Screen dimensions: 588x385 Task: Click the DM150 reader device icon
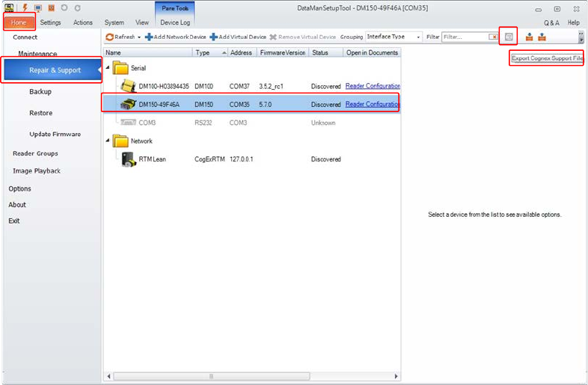point(128,104)
